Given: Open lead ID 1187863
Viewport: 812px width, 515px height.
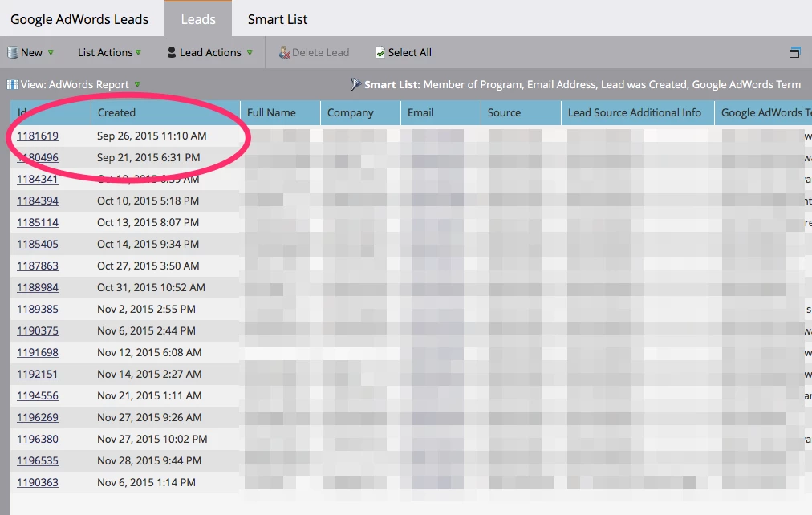Looking at the screenshot, I should 37,266.
